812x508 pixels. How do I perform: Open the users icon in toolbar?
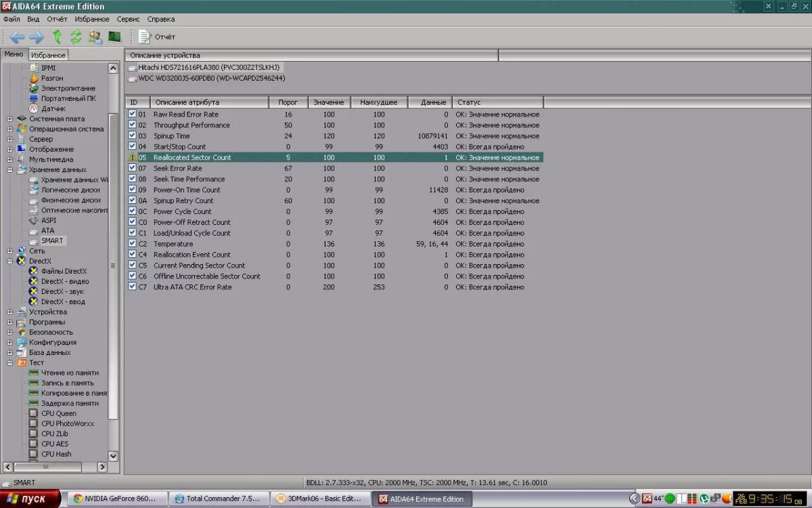click(95, 37)
